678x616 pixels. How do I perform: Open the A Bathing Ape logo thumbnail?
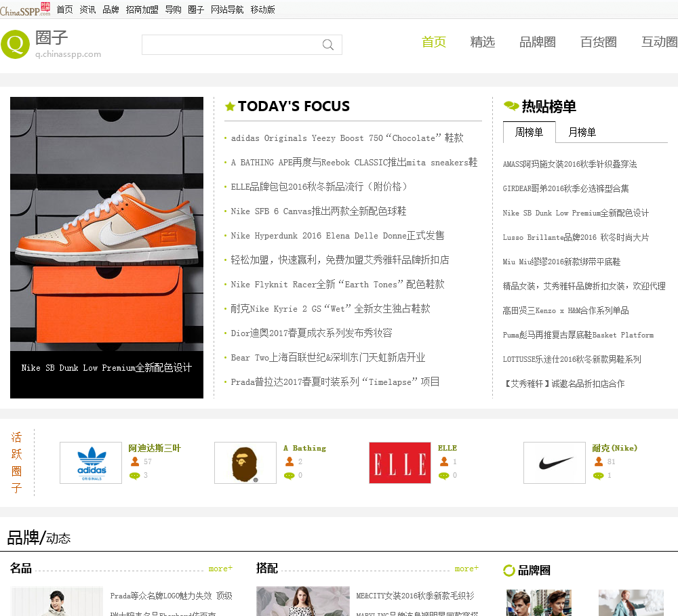pyautogui.click(x=245, y=463)
